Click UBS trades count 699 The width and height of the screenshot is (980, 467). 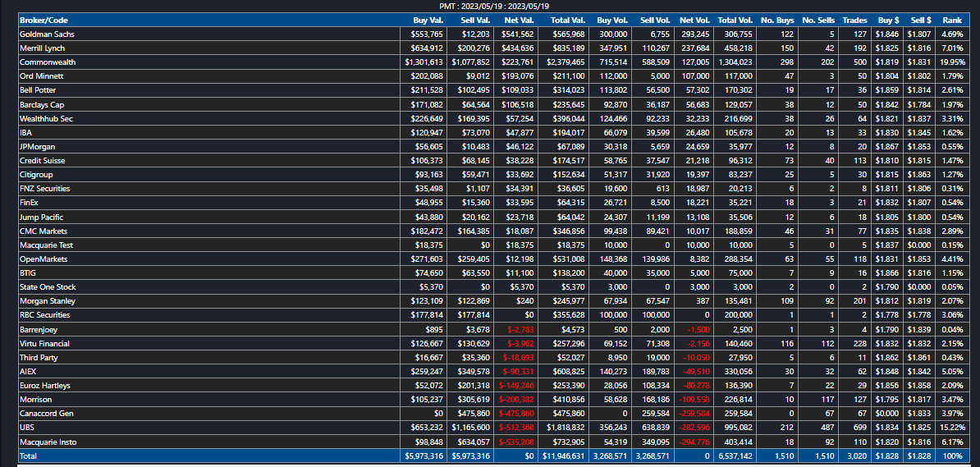point(861,428)
